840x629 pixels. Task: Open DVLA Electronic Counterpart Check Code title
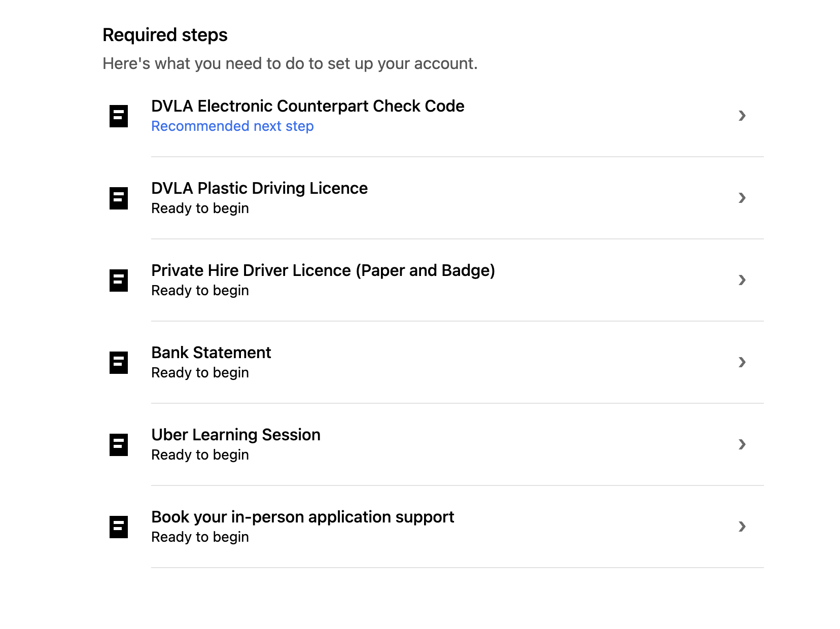pyautogui.click(x=307, y=106)
